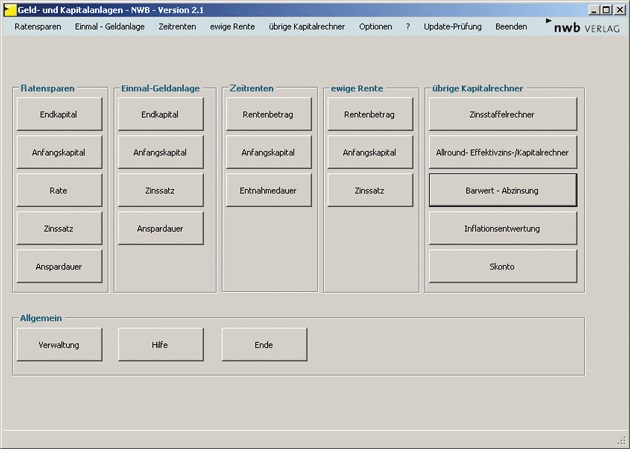The width and height of the screenshot is (630, 449).
Task: Select the Barwert - Abzinsung calculator
Action: point(502,191)
